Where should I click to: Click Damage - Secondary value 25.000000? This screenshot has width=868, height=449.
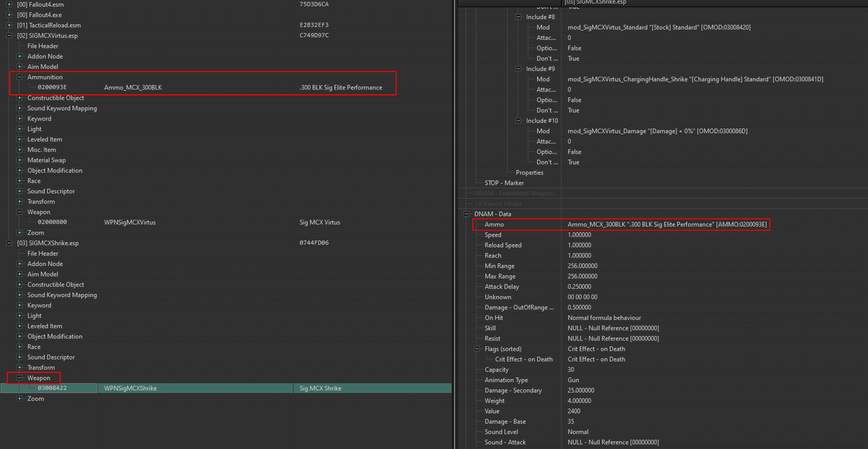(x=581, y=391)
